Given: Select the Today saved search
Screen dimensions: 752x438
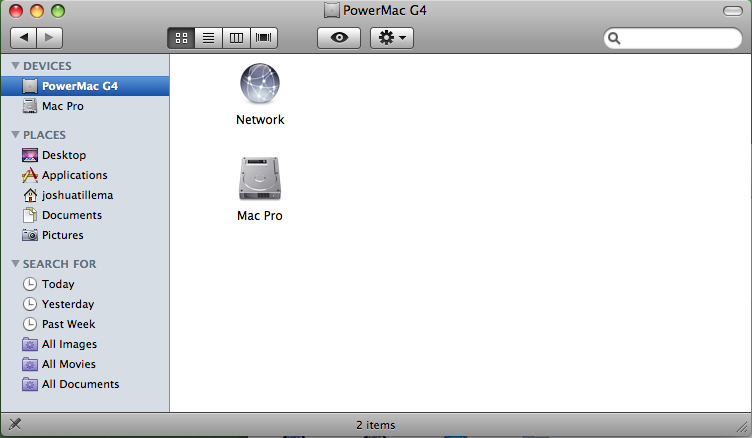Looking at the screenshot, I should [85, 284].
